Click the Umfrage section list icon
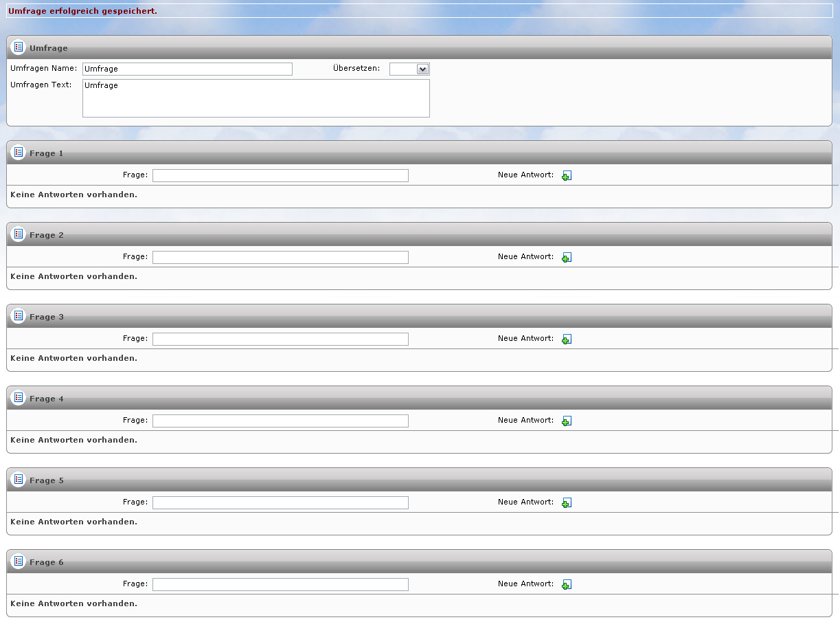This screenshot has width=840, height=622. click(19, 47)
